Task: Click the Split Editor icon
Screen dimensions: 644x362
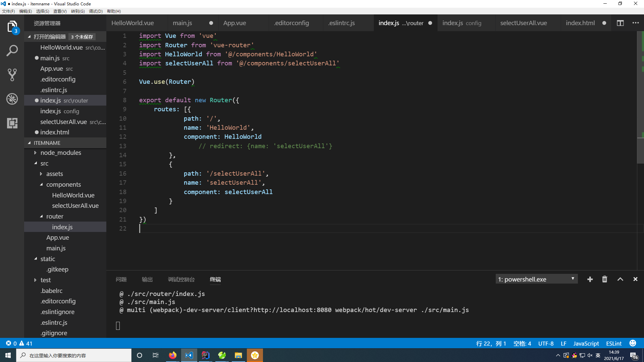Action: click(x=620, y=23)
